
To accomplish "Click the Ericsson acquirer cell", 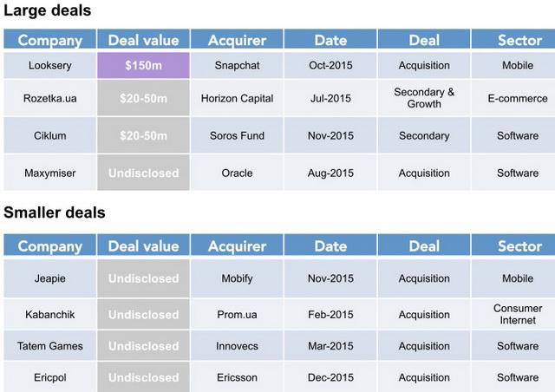I will 237,378.
